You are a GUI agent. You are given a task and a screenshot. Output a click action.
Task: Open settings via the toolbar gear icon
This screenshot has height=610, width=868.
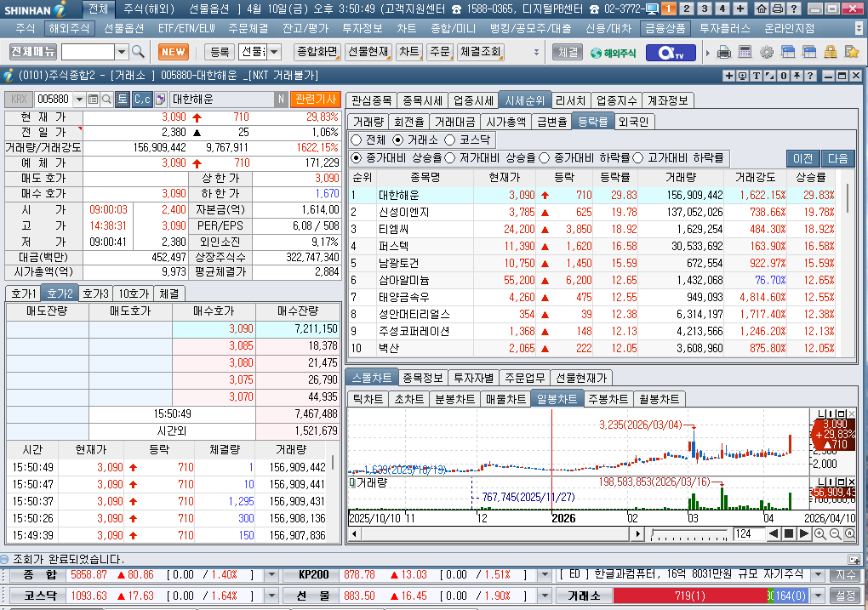click(x=766, y=53)
